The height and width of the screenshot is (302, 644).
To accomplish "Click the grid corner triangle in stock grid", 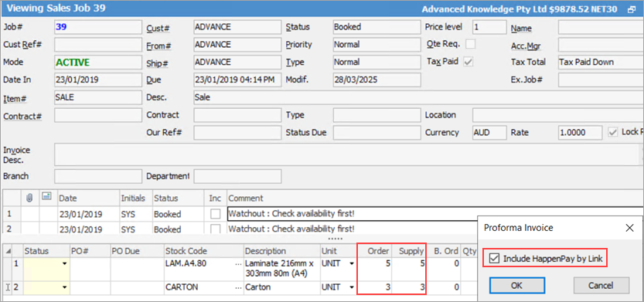I will (x=9, y=251).
